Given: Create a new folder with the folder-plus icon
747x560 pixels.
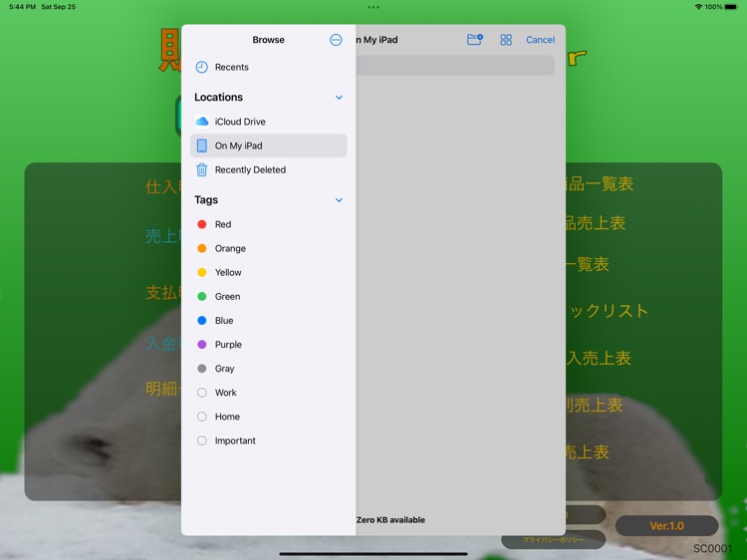Looking at the screenshot, I should [x=475, y=40].
